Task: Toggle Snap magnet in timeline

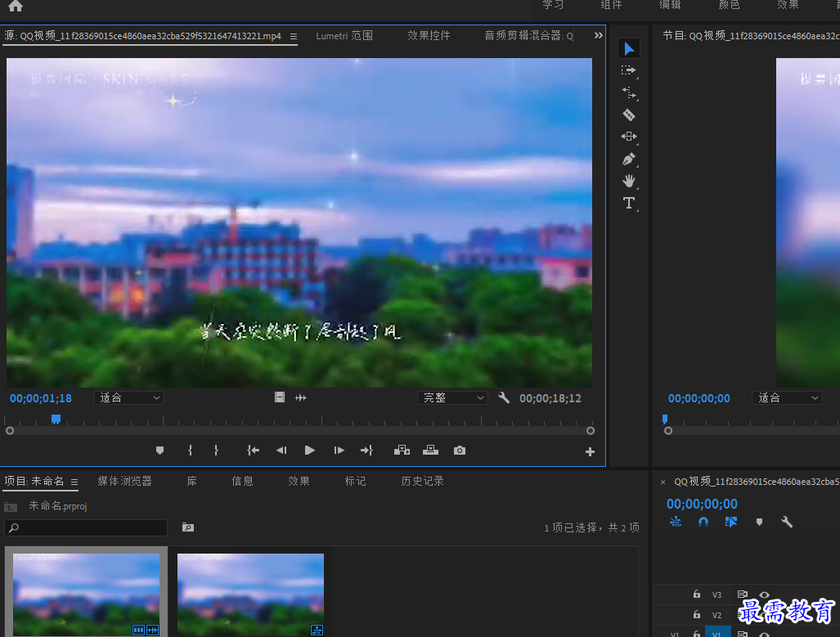Action: click(x=703, y=522)
